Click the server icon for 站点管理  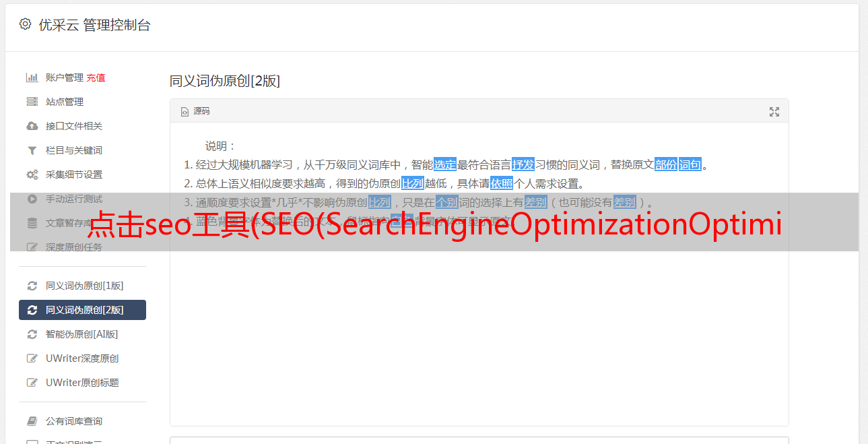click(32, 102)
